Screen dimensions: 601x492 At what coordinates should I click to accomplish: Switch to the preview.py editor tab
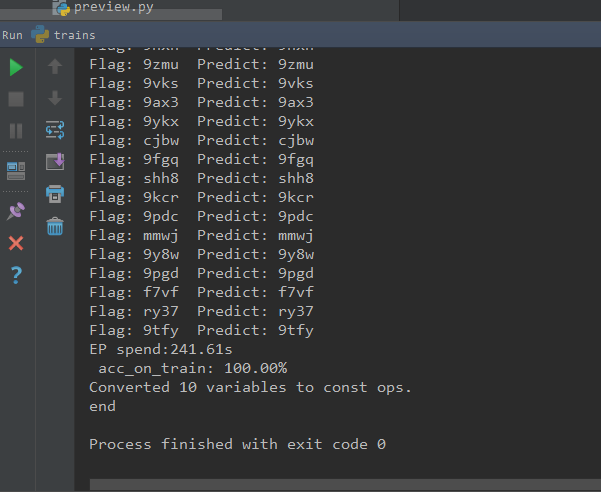pyautogui.click(x=103, y=7)
